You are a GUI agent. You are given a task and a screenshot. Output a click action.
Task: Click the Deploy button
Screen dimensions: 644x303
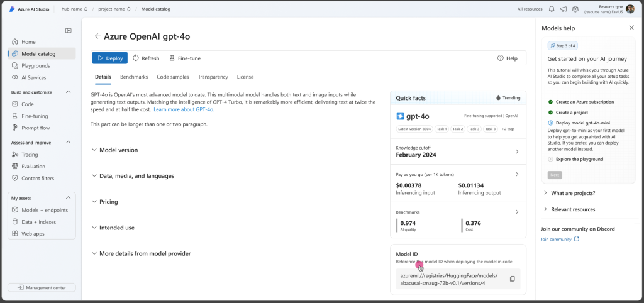(x=109, y=58)
